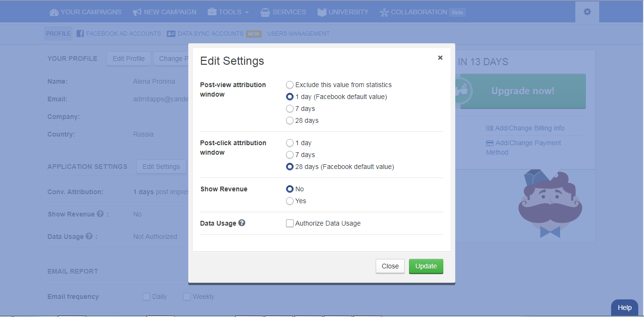Select Exclude this value from statistics
Screen dimensions: 644x317
click(x=290, y=85)
